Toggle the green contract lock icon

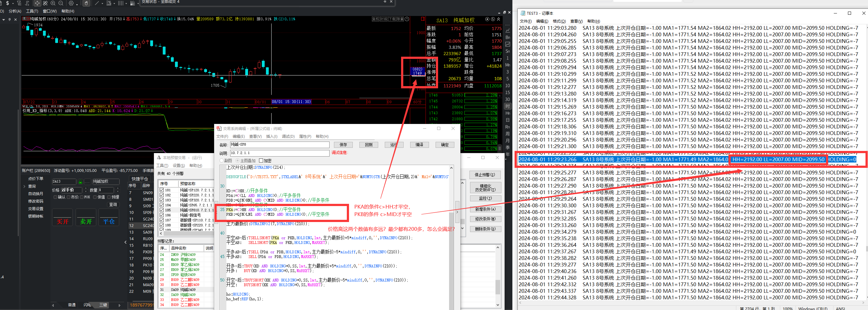pos(80,181)
